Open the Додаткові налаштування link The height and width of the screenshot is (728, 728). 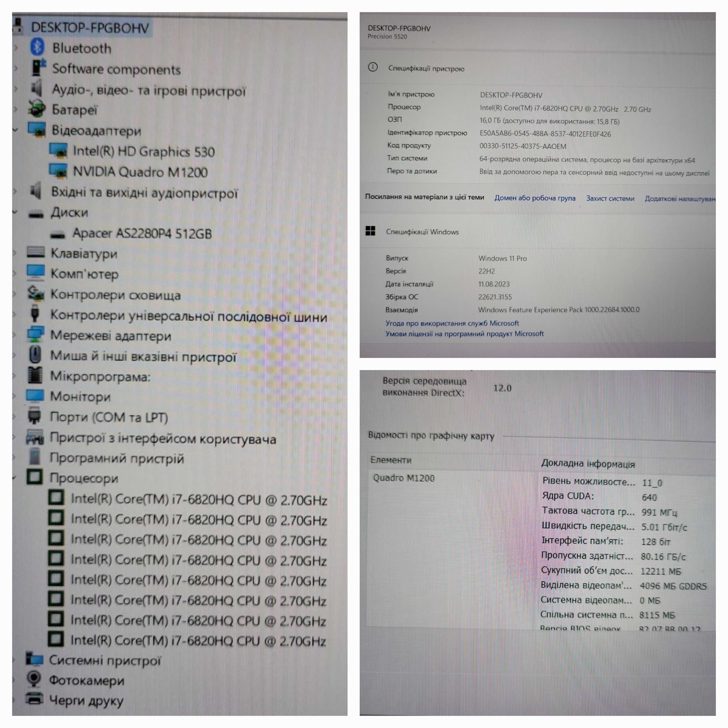point(680,199)
